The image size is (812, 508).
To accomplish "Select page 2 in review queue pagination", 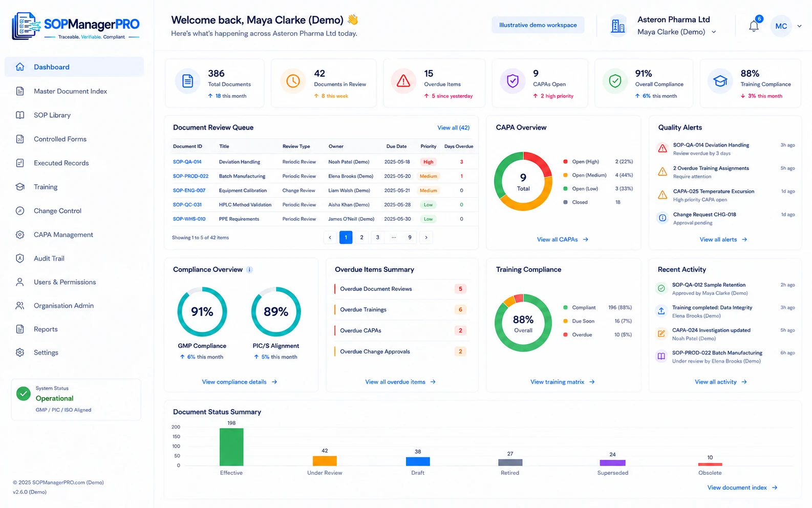I will [x=361, y=238].
